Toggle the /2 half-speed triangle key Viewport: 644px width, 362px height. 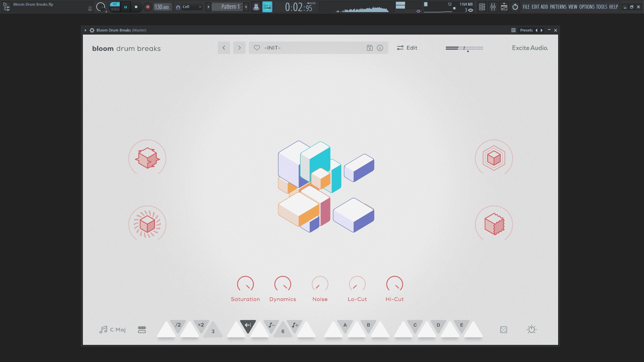tap(178, 326)
